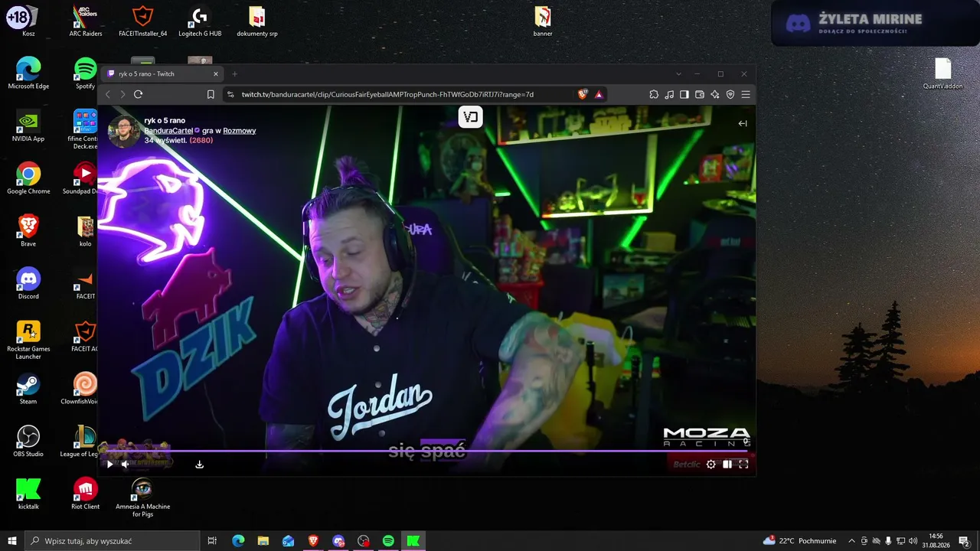Open BanduraCartel avatar in clip header
The height and width of the screenshot is (551, 980).
[x=123, y=131]
